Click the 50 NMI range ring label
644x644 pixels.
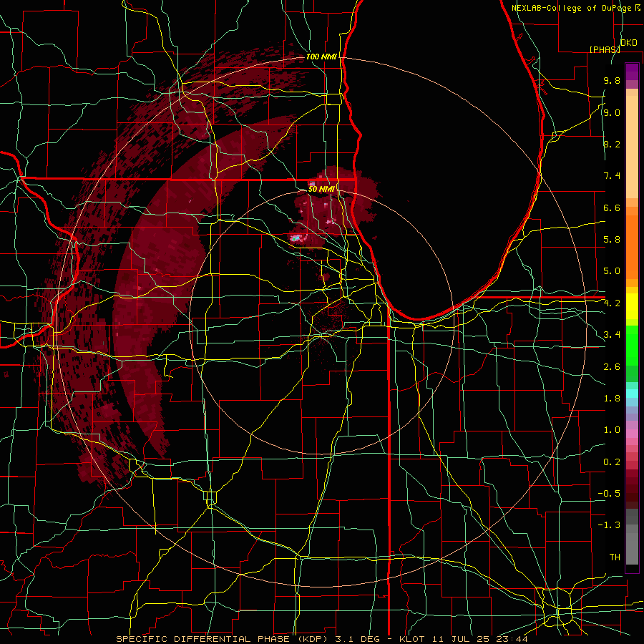coord(321,189)
